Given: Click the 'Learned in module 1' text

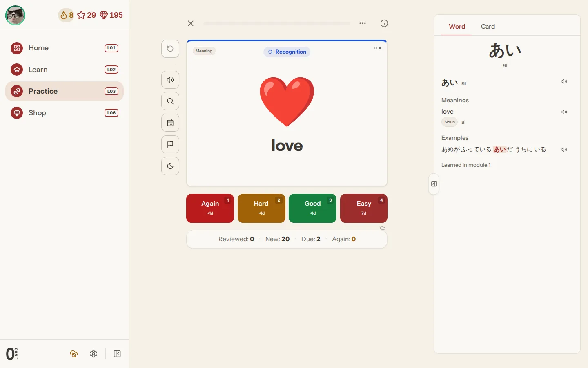Looking at the screenshot, I should tap(466, 165).
